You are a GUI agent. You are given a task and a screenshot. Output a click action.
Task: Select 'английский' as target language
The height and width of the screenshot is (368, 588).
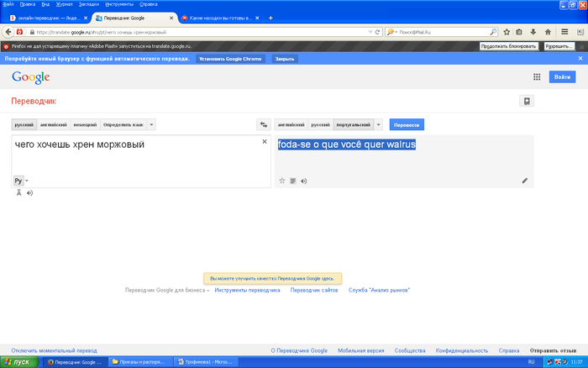click(x=291, y=124)
